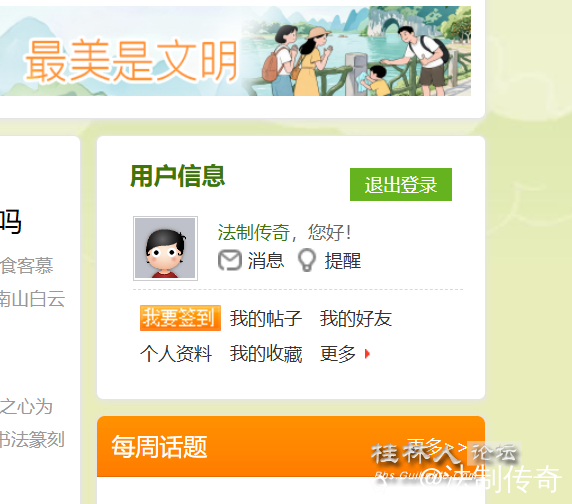
Task: Open 我的收藏 my favorites
Action: pyautogui.click(x=266, y=354)
